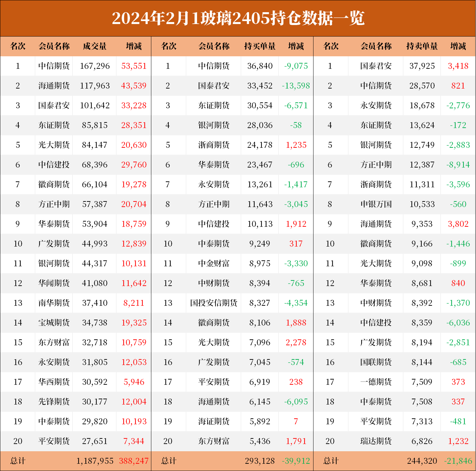476x471 pixels.
Task: Click the value 68,396 in 中信建投 row
Action: [x=95, y=165]
